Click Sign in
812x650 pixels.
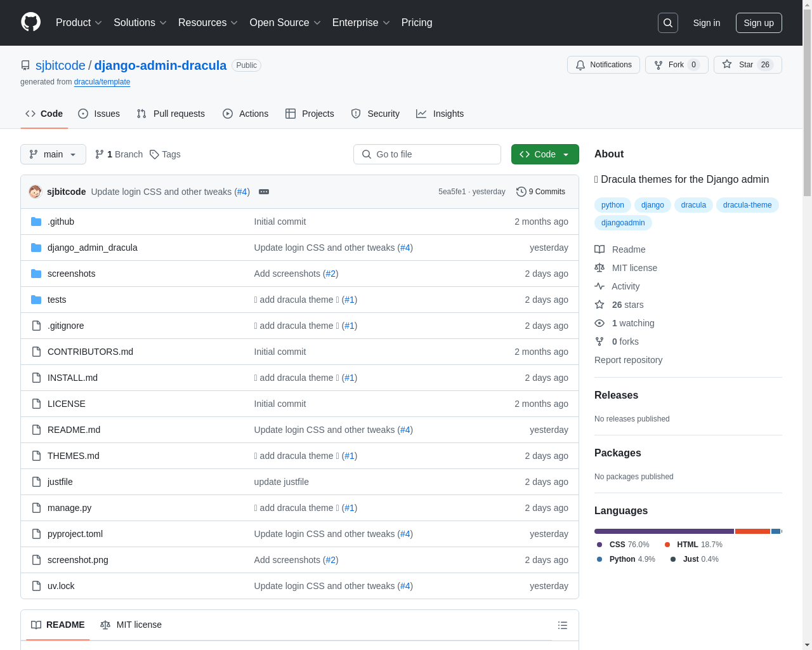tap(707, 23)
